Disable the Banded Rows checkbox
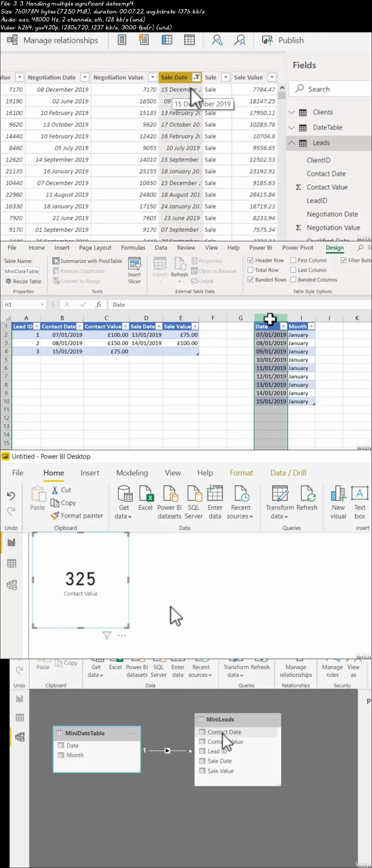Screen dimensions: 372x868 (250, 279)
